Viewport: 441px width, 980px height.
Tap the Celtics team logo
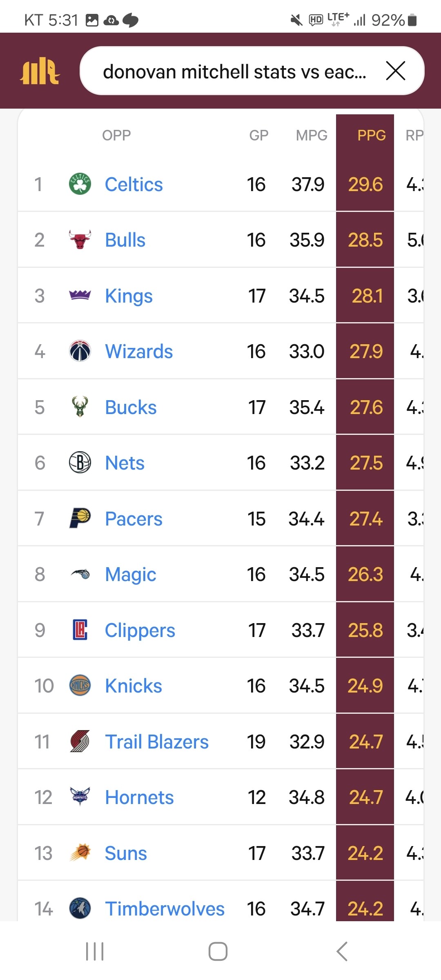point(80,184)
